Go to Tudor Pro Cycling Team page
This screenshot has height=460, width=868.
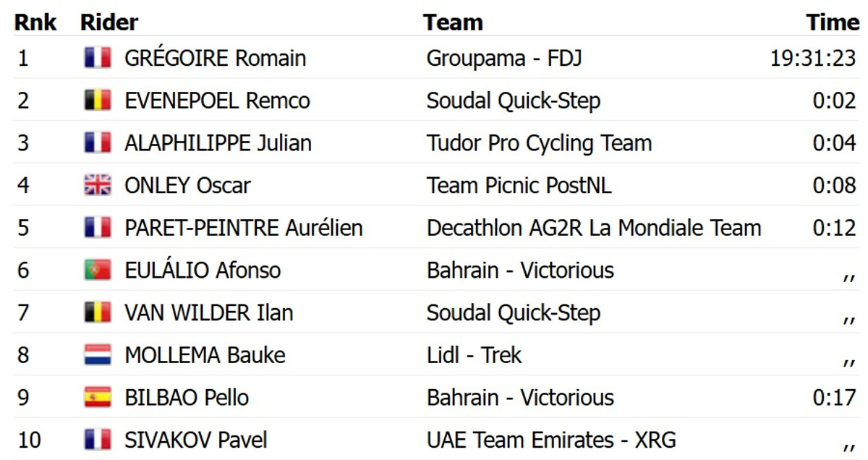click(x=539, y=143)
